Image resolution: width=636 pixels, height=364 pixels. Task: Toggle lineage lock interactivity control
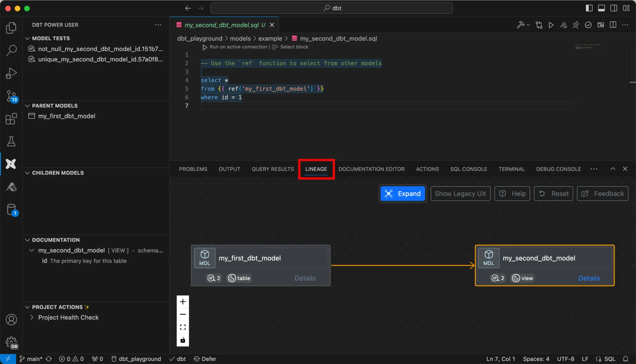point(183,340)
